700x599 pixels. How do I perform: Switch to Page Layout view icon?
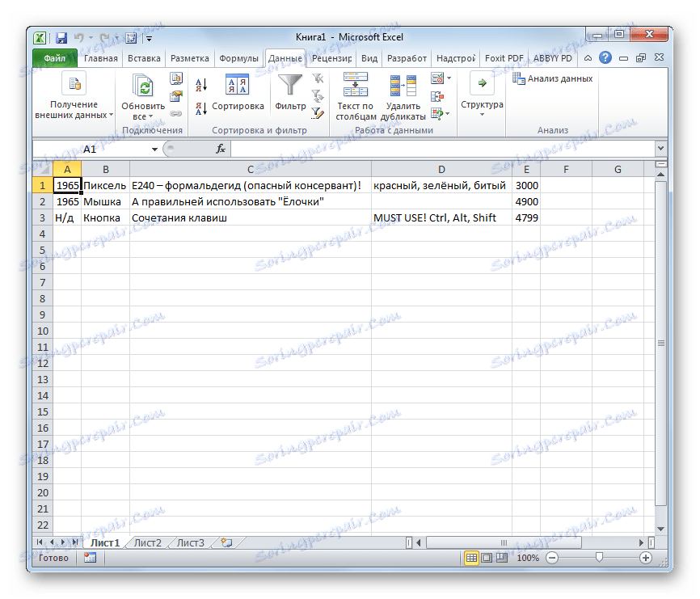(487, 558)
